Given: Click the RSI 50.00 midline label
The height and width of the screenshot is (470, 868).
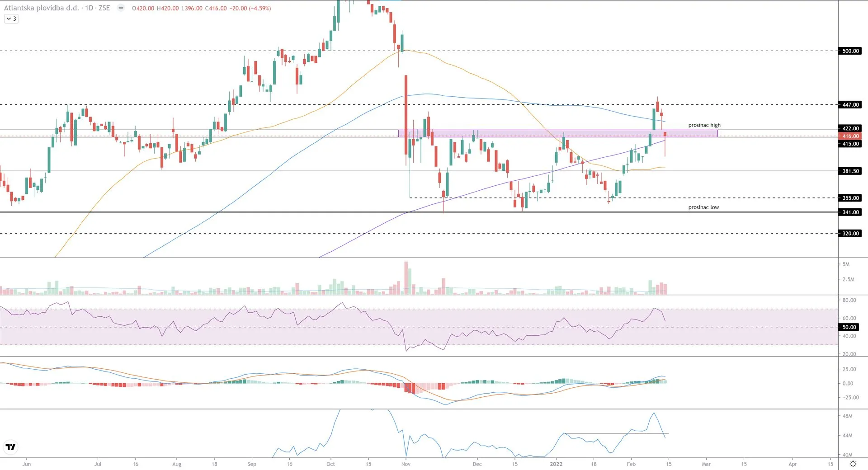Looking at the screenshot, I should (849, 327).
